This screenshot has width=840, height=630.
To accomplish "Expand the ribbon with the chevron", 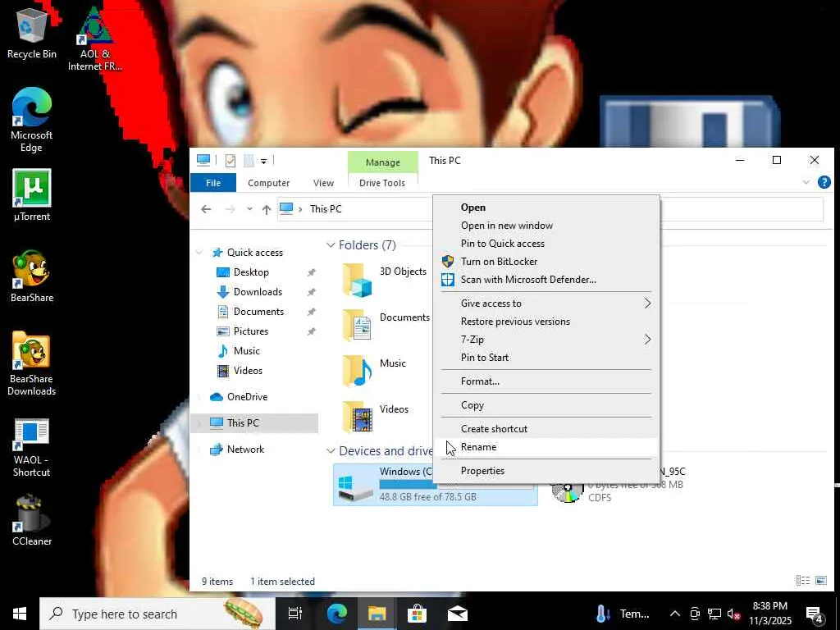I will (806, 182).
